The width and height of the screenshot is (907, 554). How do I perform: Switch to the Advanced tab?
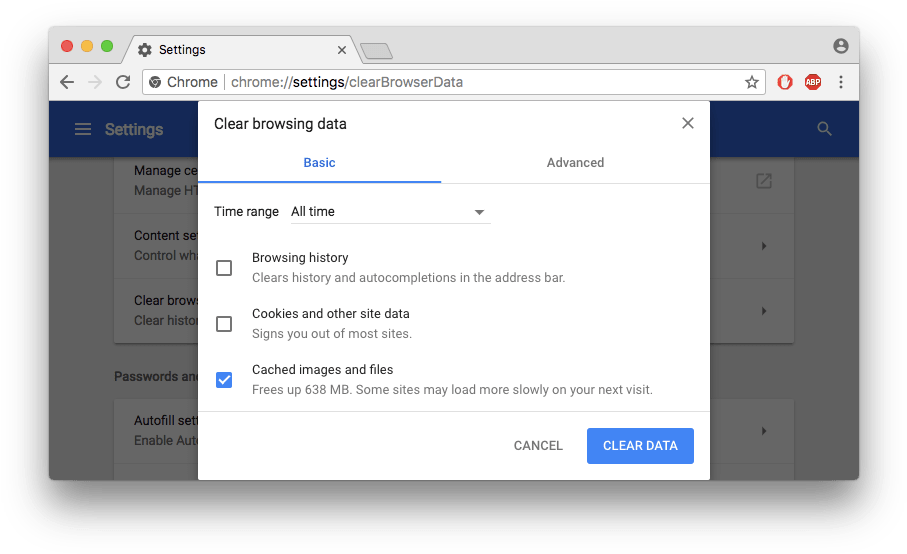click(x=575, y=162)
